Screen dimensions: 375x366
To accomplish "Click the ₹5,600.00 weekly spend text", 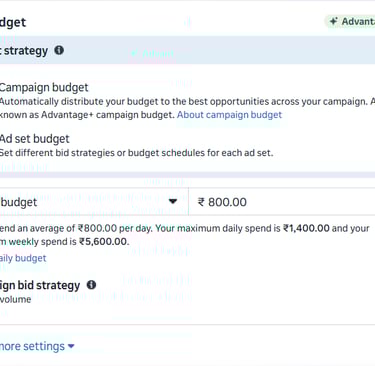I will pos(103,242).
